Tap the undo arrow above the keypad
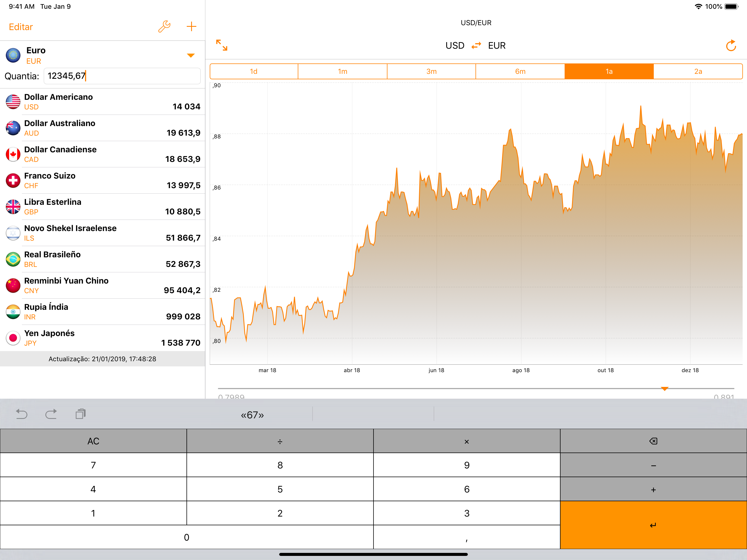747x560 pixels. tap(22, 414)
